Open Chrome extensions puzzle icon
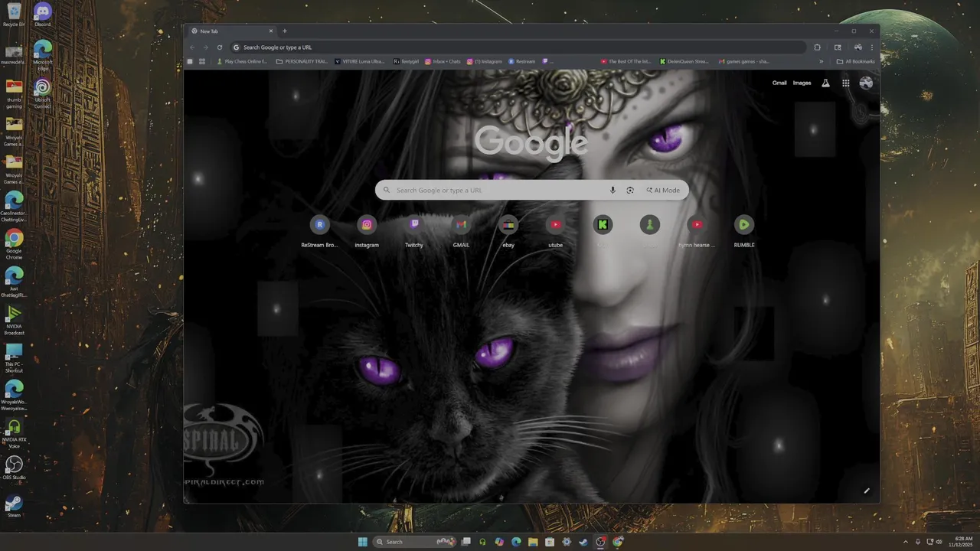 click(x=817, y=47)
